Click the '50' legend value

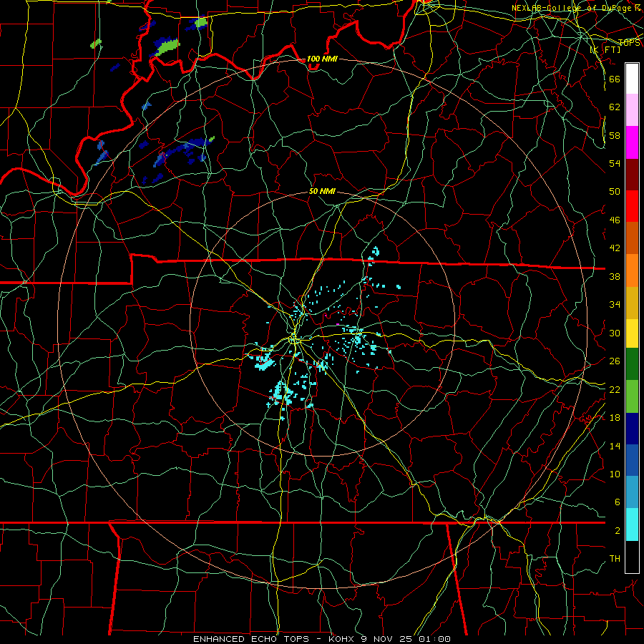(615, 192)
